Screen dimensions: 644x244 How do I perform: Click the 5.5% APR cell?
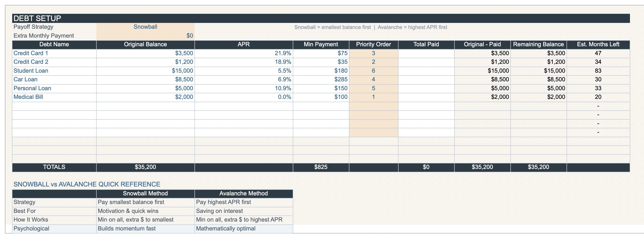[x=244, y=71]
